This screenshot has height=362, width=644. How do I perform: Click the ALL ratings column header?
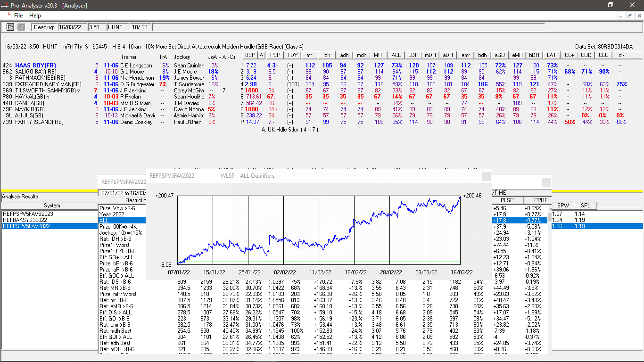pos(396,55)
